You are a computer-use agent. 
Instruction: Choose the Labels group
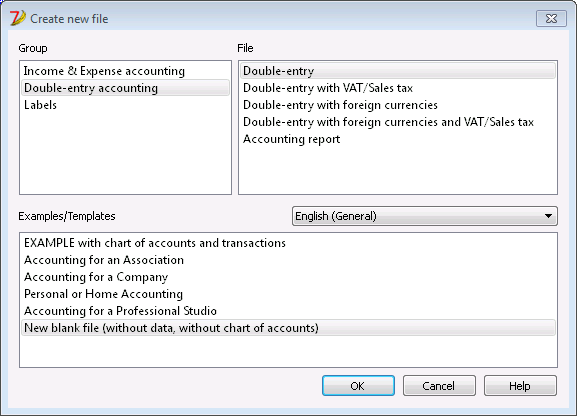pyautogui.click(x=125, y=105)
